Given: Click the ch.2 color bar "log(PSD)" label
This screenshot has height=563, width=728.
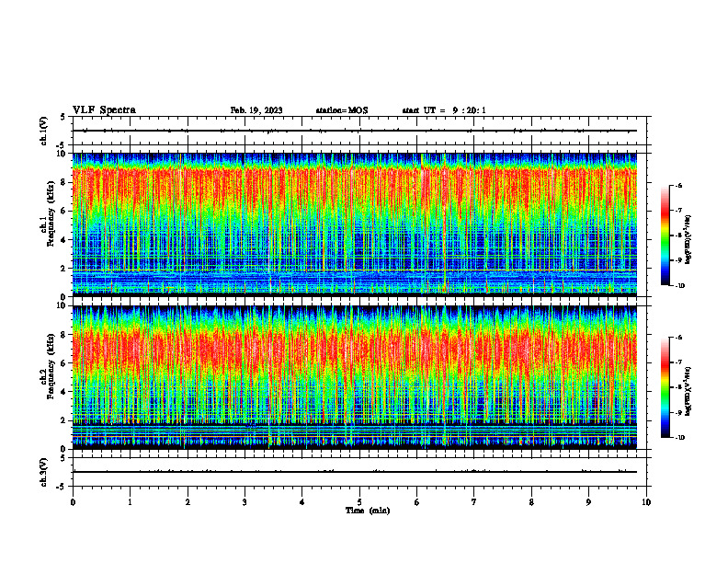Looking at the screenshot, I should [x=688, y=392].
